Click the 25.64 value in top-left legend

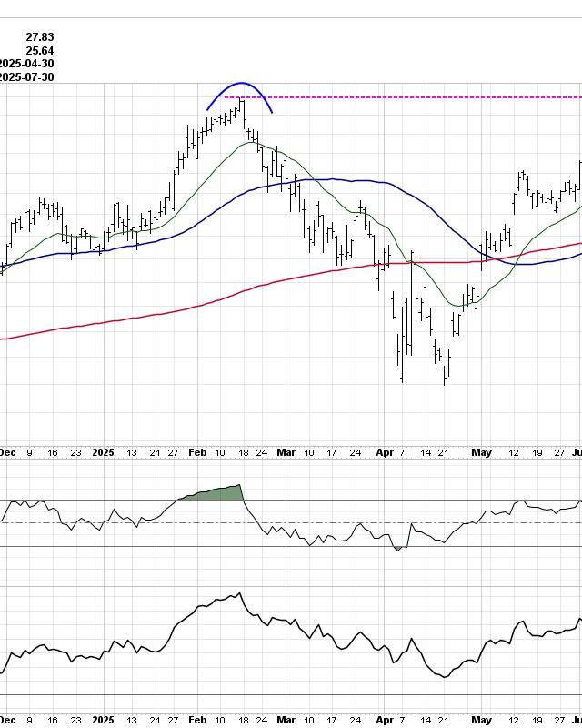pyautogui.click(x=41, y=50)
